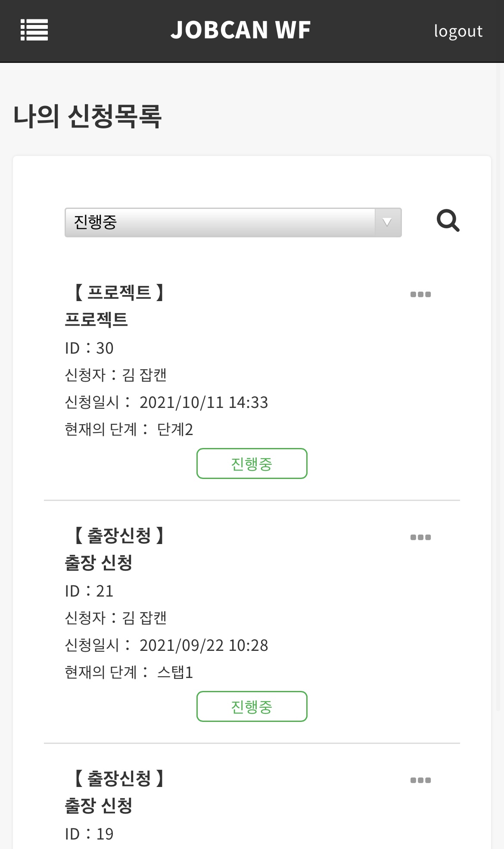This screenshot has width=504, height=849.
Task: Open more options for request ID 19
Action: (420, 781)
